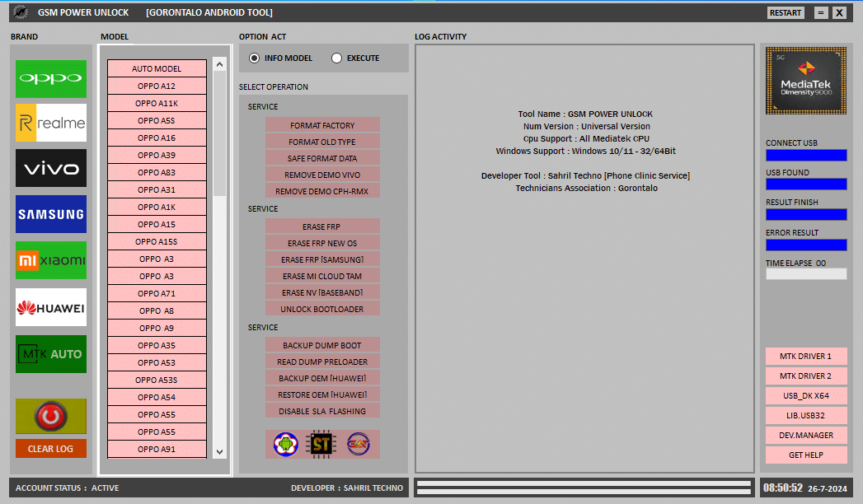Viewport: 863px width, 504px height.
Task: Select OPPO A16 model
Action: point(157,138)
